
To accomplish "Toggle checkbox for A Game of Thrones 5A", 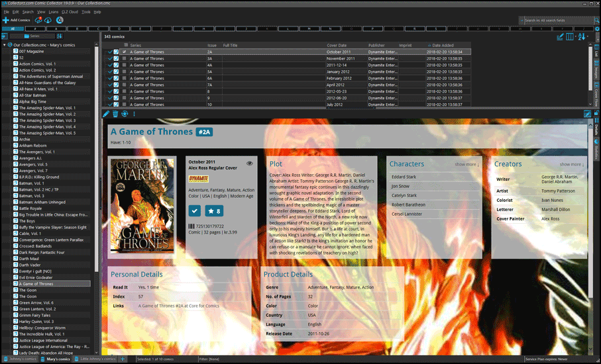I will (124, 71).
